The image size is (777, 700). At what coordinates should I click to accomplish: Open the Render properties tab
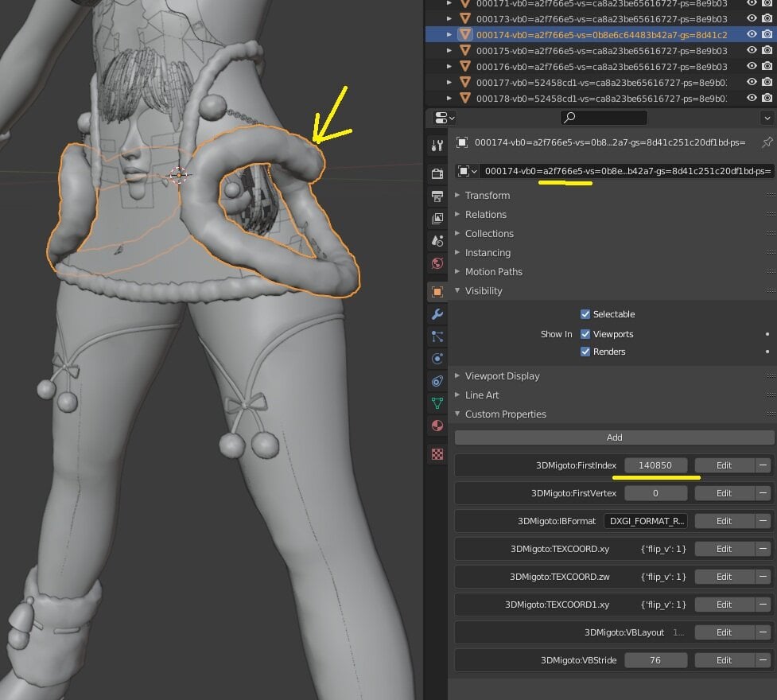[437, 173]
